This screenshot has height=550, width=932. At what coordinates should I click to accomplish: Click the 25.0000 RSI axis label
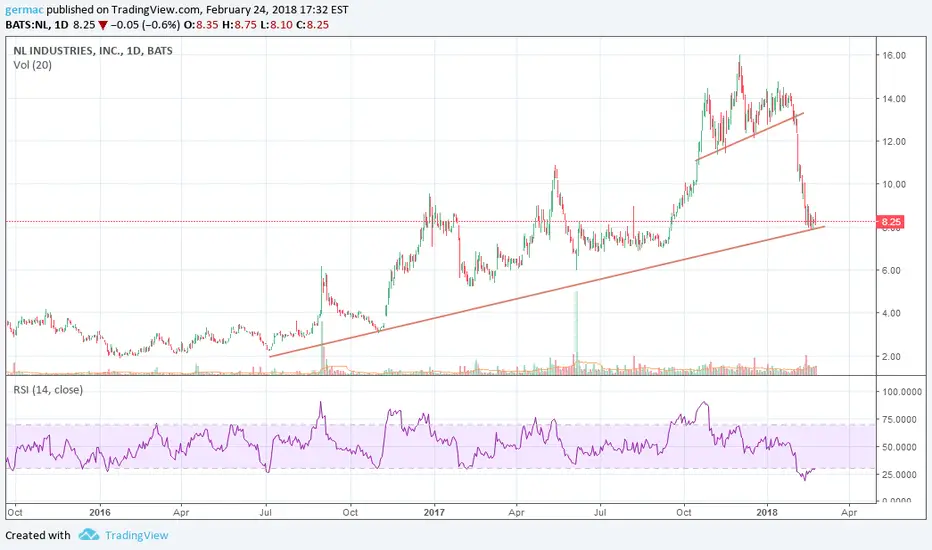pyautogui.click(x=899, y=474)
